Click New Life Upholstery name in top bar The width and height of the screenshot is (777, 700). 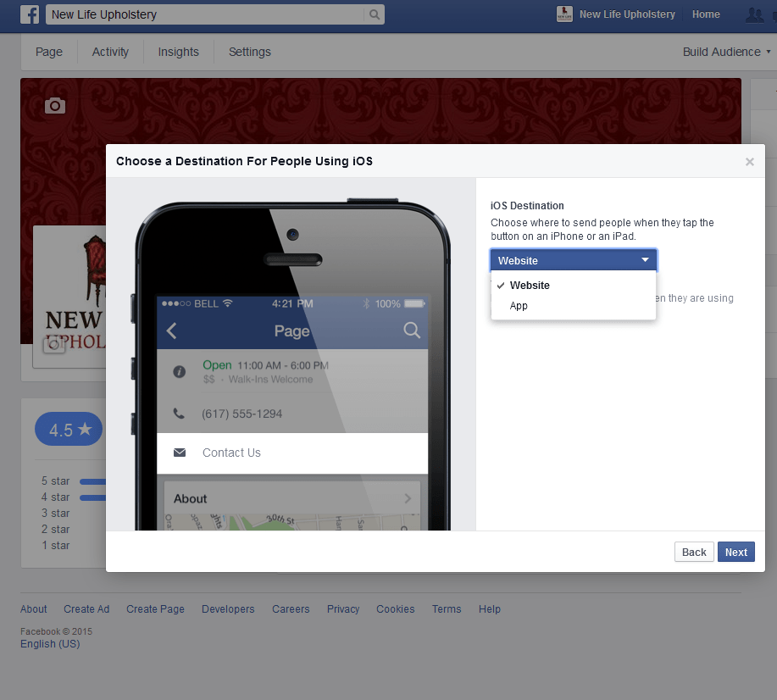627,14
